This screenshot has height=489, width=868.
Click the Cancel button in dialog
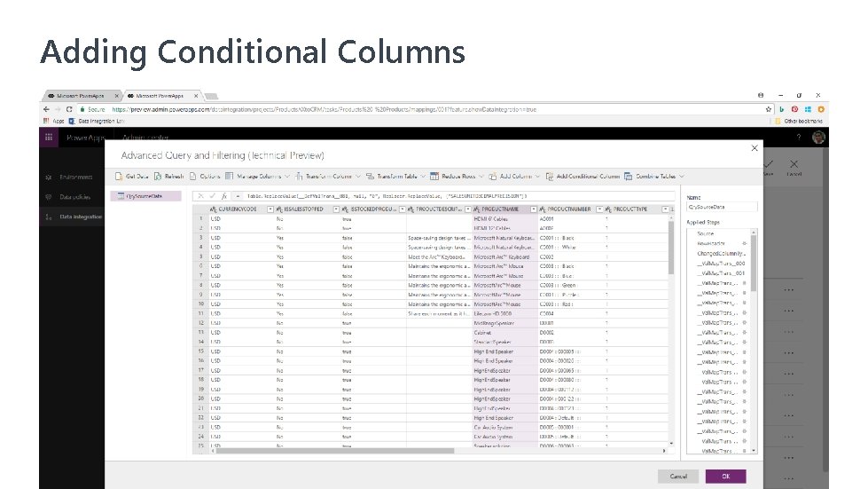[x=678, y=477]
